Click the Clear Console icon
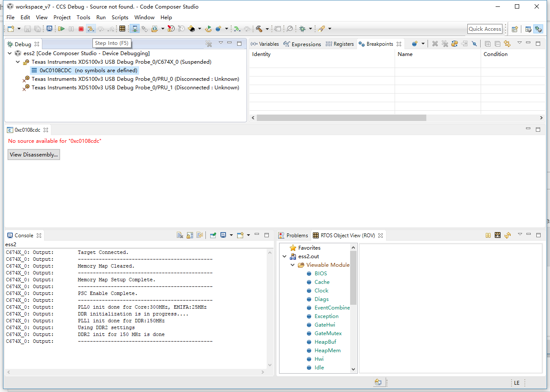The width and height of the screenshot is (550, 392). (180, 235)
